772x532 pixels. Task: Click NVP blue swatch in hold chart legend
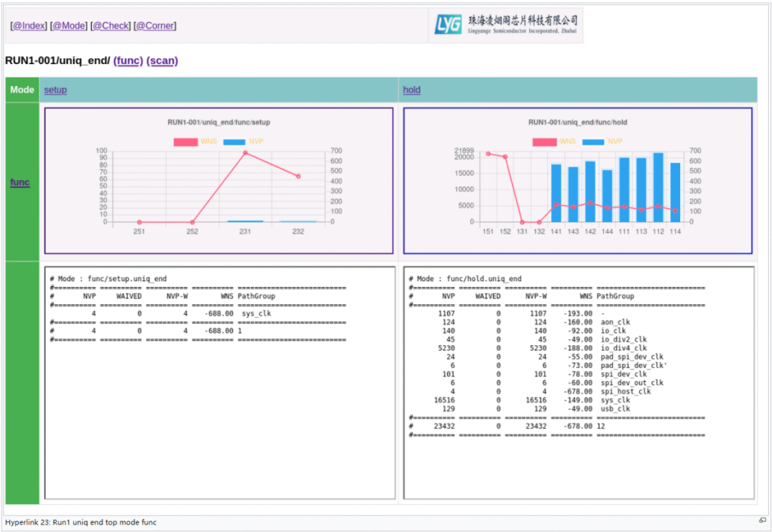[x=593, y=142]
